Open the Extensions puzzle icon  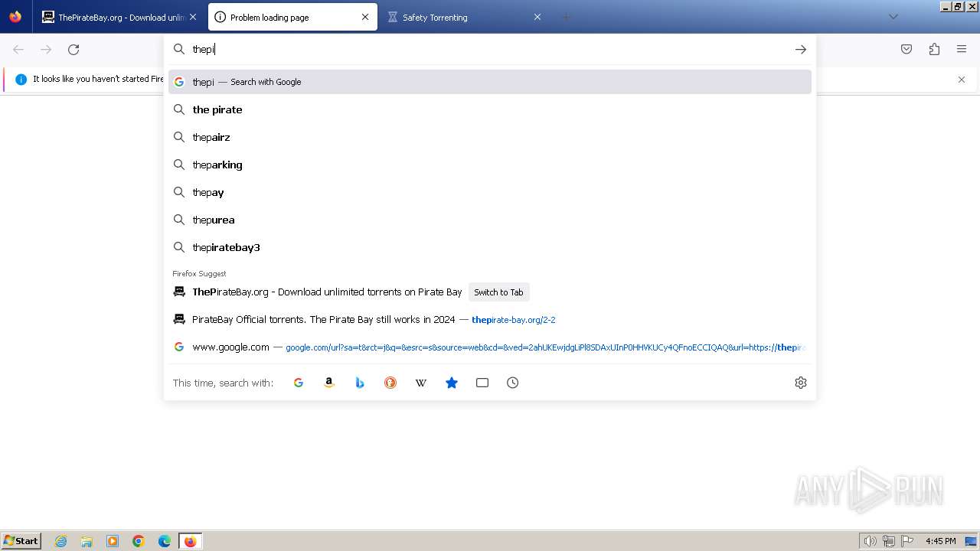pyautogui.click(x=934, y=50)
